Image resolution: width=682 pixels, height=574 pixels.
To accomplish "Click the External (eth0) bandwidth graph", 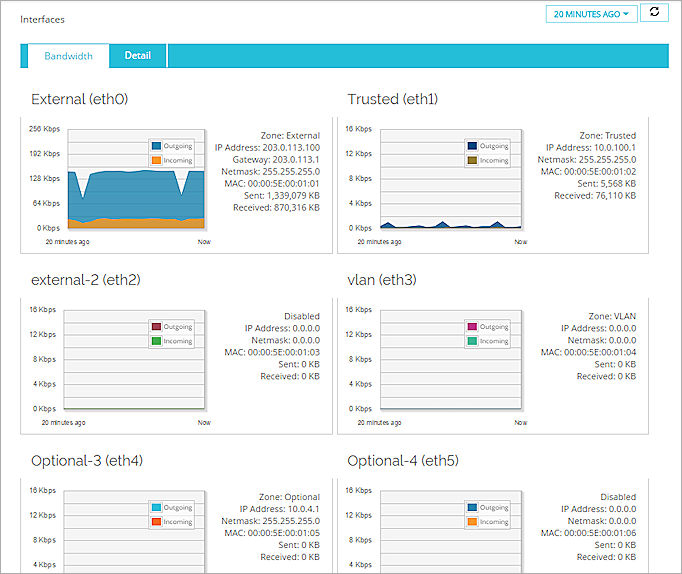I will [x=136, y=179].
